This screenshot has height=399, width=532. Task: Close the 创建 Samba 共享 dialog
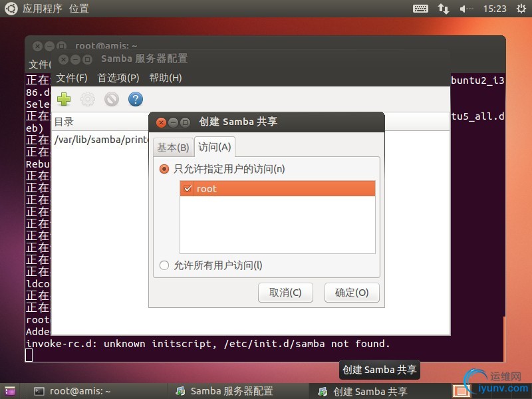tap(161, 122)
